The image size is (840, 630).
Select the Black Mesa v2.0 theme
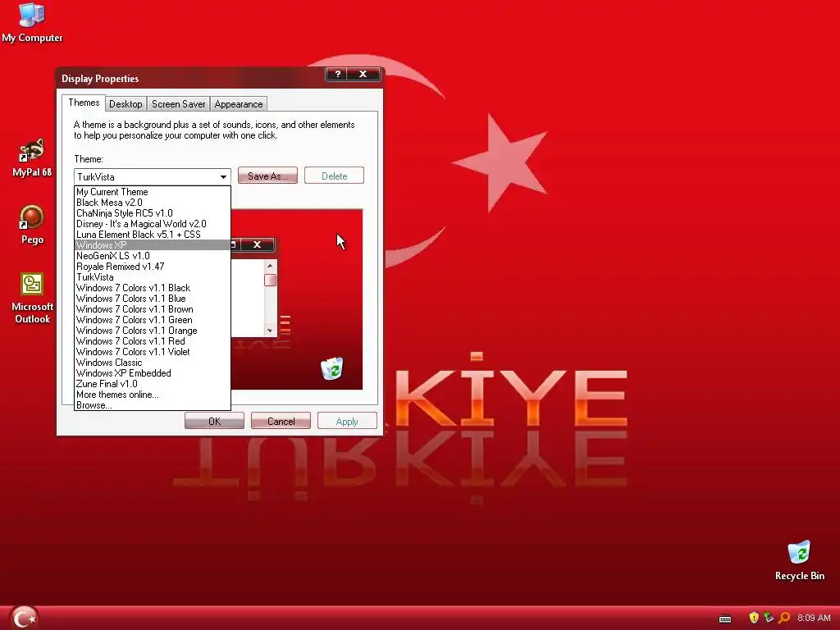pos(152,203)
